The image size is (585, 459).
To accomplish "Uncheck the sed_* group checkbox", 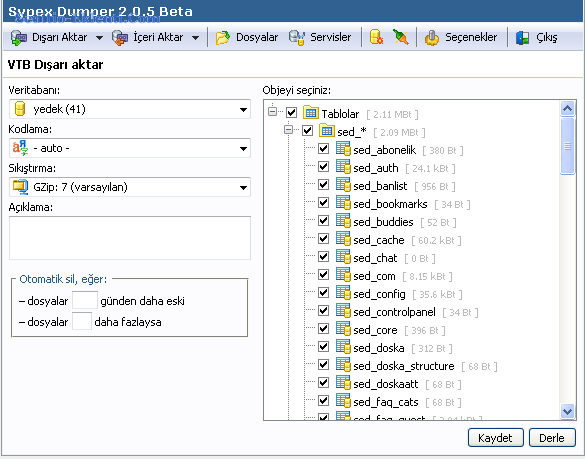I will tap(307, 131).
